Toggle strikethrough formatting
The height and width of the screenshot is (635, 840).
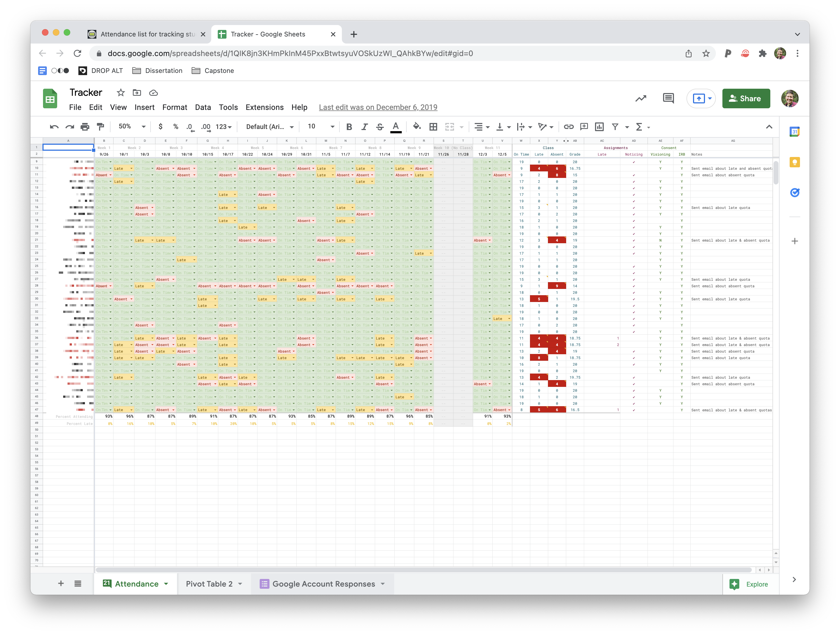click(x=380, y=127)
